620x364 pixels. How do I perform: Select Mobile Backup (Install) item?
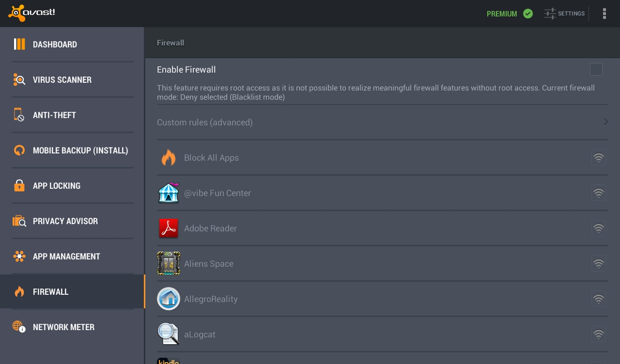pyautogui.click(x=73, y=150)
